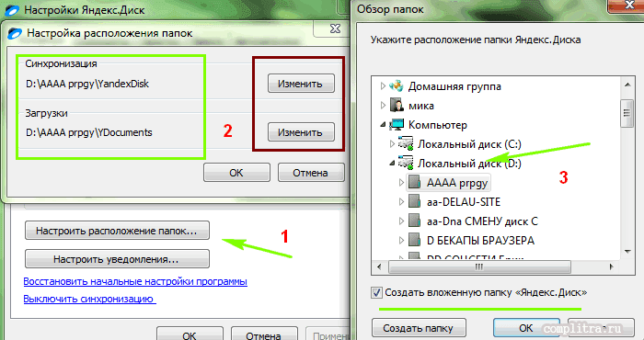The height and width of the screenshot is (340, 644).
Task: Open Настроить уведомления... button
Action: tap(117, 259)
